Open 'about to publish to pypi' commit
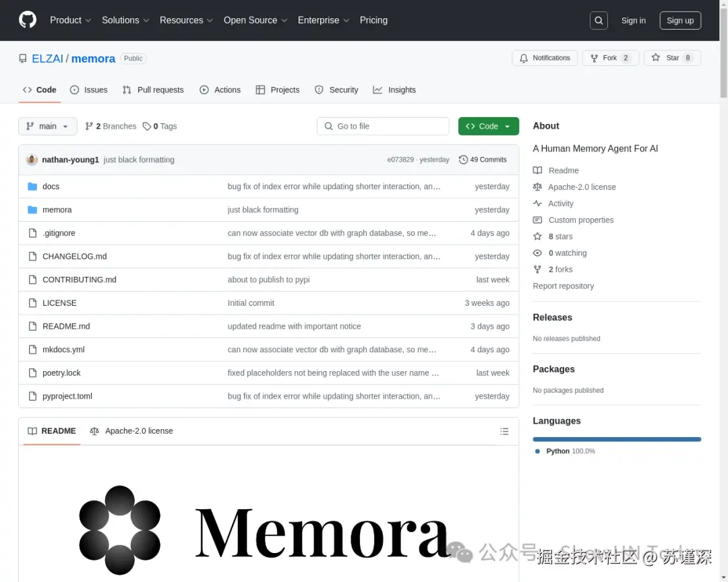Viewport: 728px width, 582px height. 268,280
